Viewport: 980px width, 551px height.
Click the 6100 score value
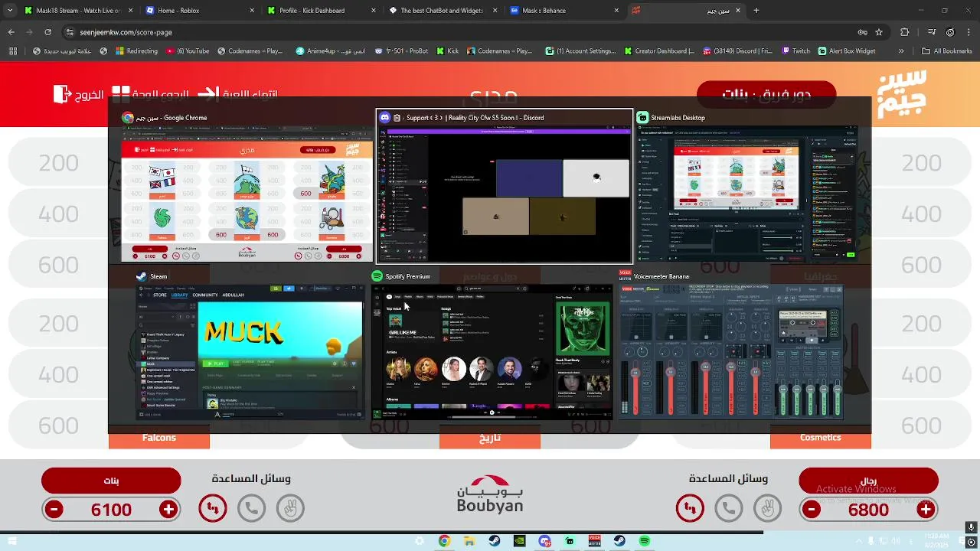111,510
